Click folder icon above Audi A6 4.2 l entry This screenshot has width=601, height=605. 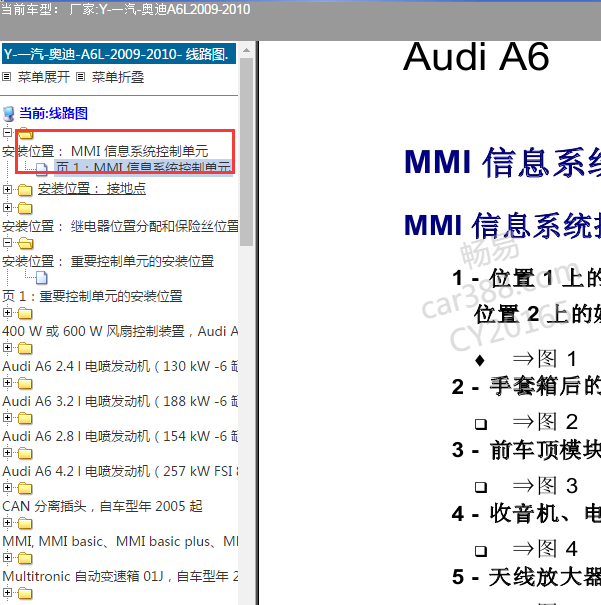pos(25,453)
